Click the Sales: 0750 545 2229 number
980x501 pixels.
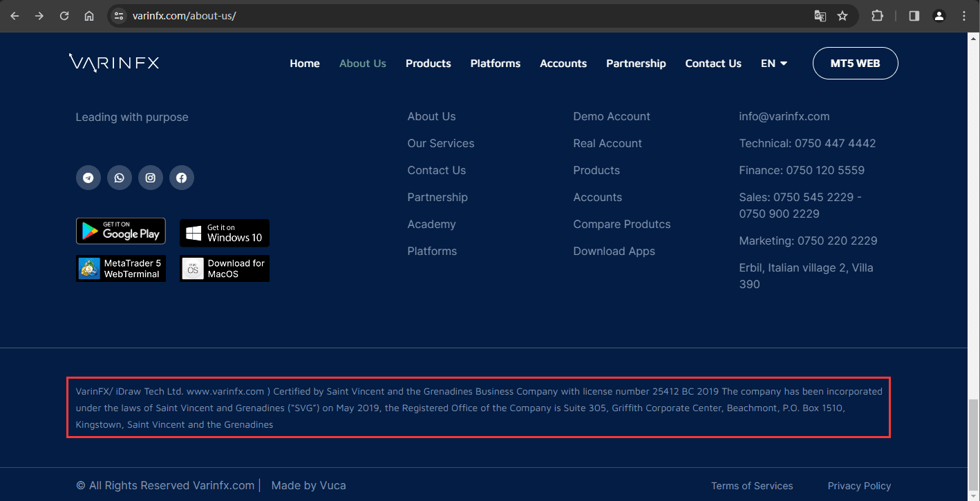coord(800,206)
